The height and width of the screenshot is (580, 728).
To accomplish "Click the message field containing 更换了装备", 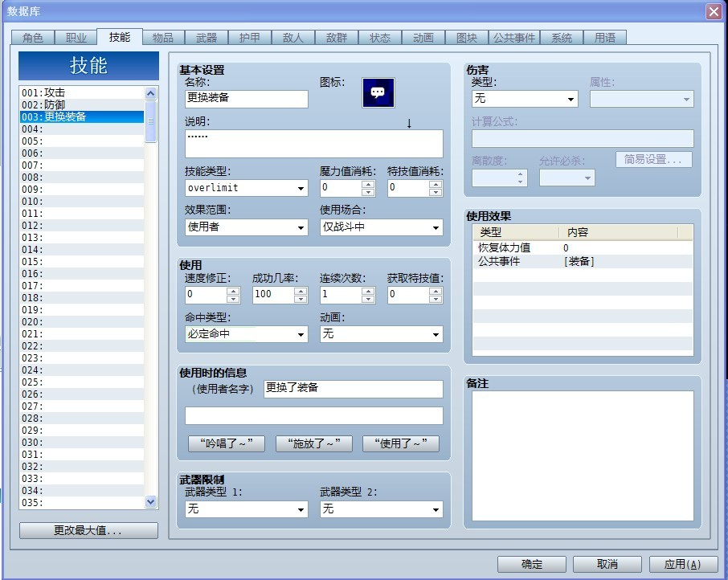I will 354,389.
